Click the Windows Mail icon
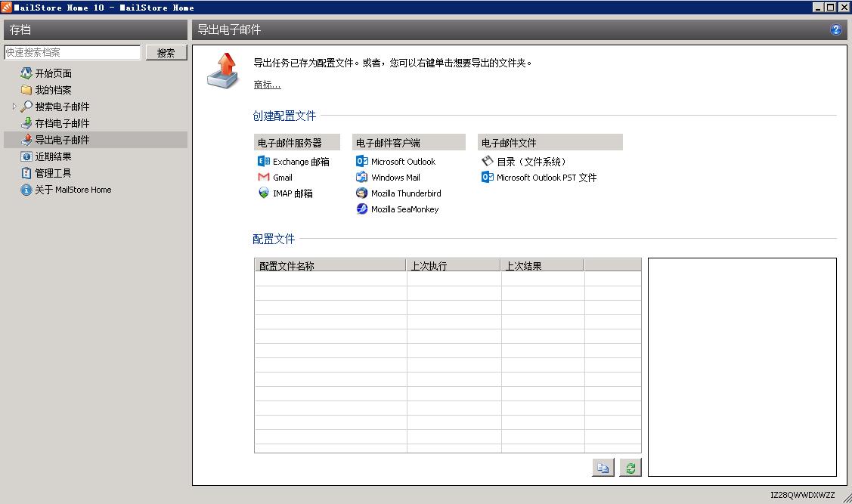The image size is (852, 504). [362, 177]
